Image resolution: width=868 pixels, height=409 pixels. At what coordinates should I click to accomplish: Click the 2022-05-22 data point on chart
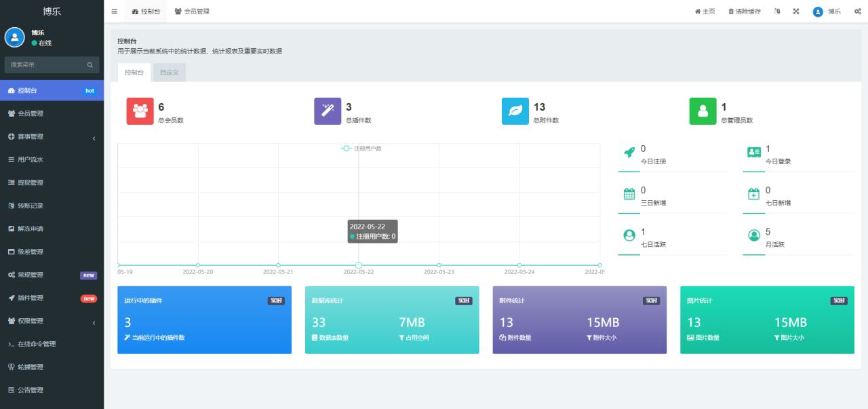pyautogui.click(x=359, y=265)
